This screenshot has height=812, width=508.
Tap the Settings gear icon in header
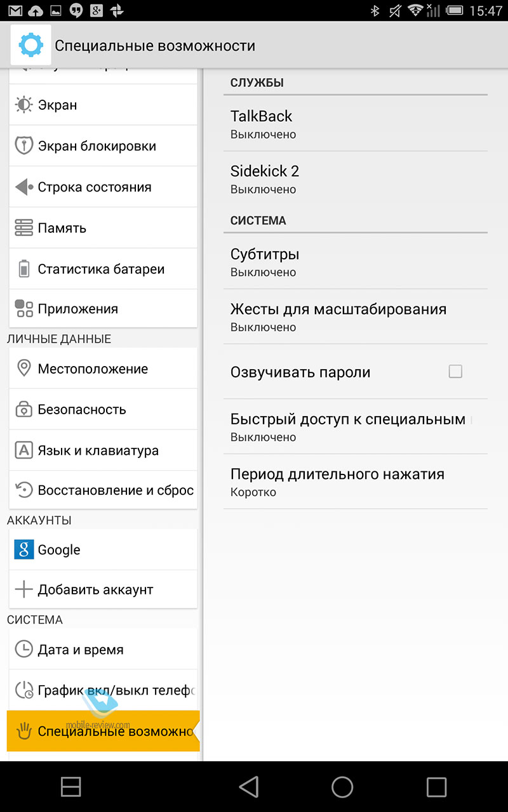(x=30, y=45)
